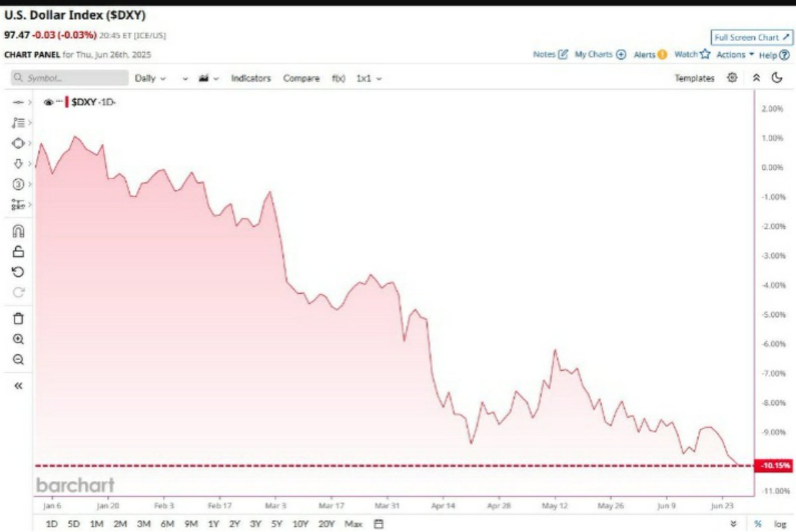Open chart Templates

[x=695, y=78]
